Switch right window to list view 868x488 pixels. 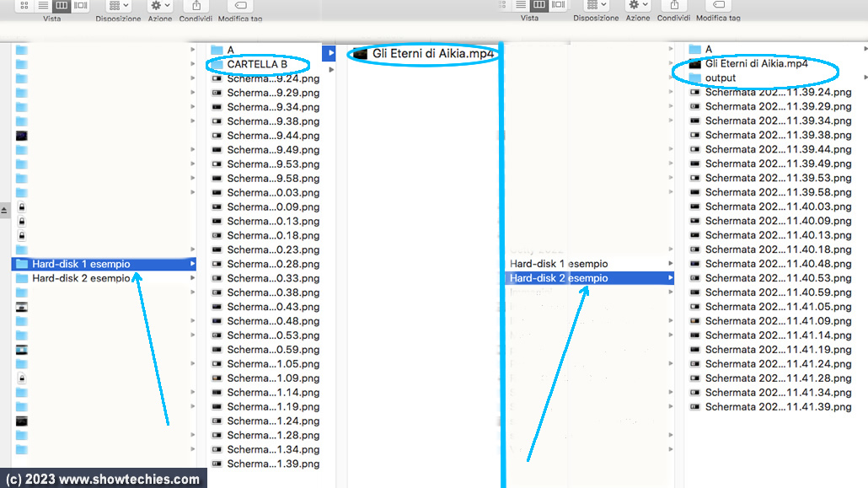pyautogui.click(x=520, y=5)
